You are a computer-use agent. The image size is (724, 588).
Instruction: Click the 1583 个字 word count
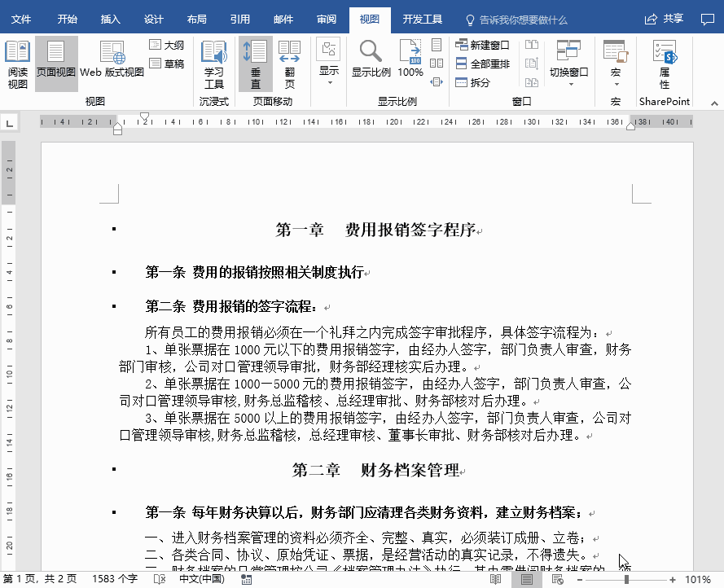(115, 579)
